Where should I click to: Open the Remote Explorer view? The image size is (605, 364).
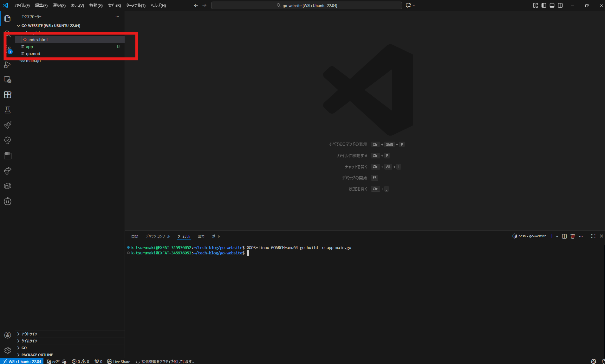pos(8,80)
